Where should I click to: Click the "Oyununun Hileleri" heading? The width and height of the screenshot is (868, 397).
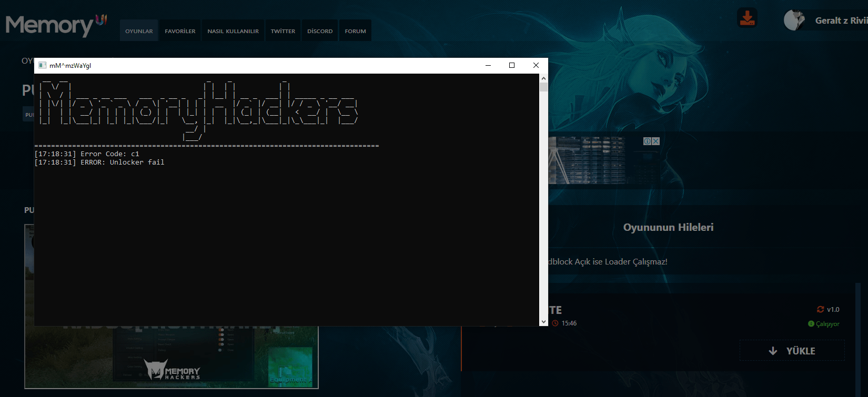pyautogui.click(x=668, y=227)
